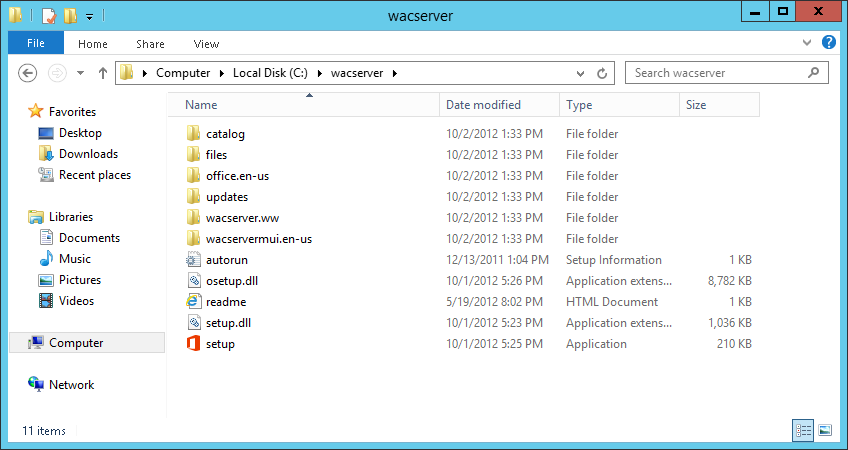The image size is (848, 450).
Task: Click the Forward navigation arrow
Action: pyautogui.click(x=57, y=73)
